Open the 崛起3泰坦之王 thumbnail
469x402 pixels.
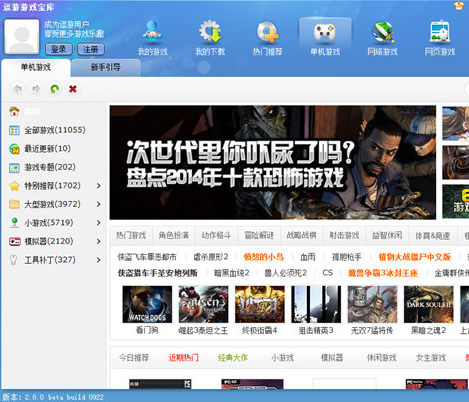pos(203,304)
